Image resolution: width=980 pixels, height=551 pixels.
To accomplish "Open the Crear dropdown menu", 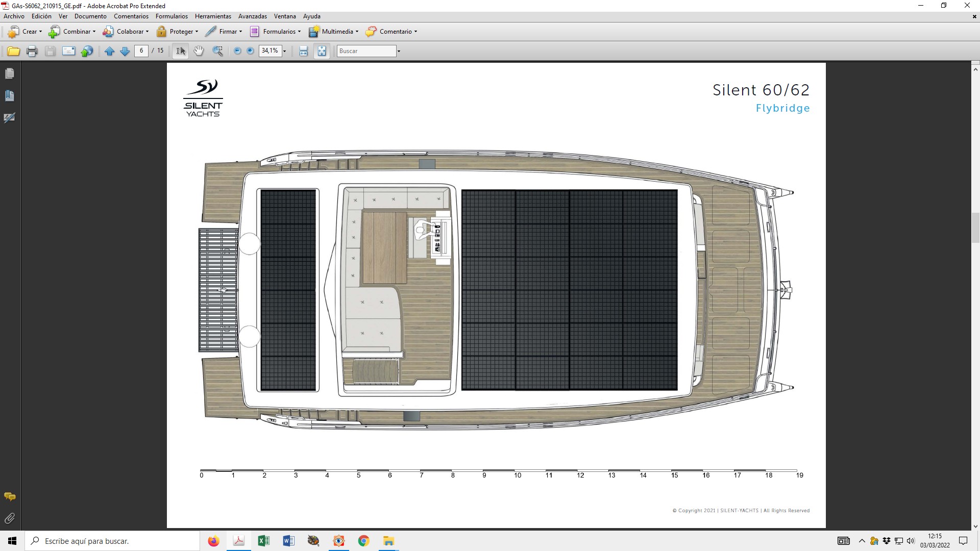I will (26, 32).
